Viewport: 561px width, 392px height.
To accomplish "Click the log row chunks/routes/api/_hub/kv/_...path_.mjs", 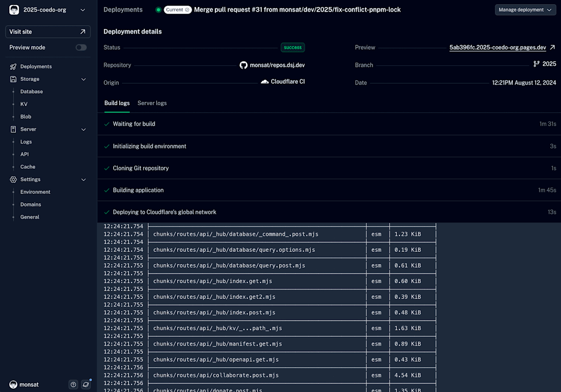I will click(217, 328).
